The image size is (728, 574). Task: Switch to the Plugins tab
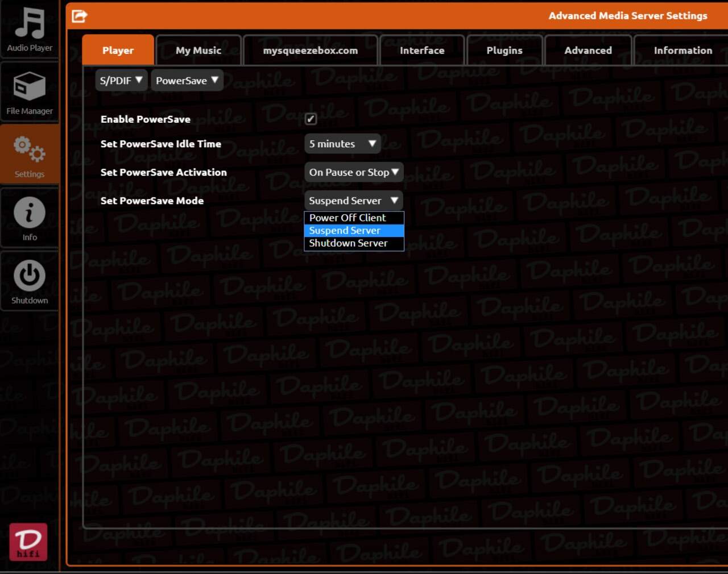click(504, 50)
